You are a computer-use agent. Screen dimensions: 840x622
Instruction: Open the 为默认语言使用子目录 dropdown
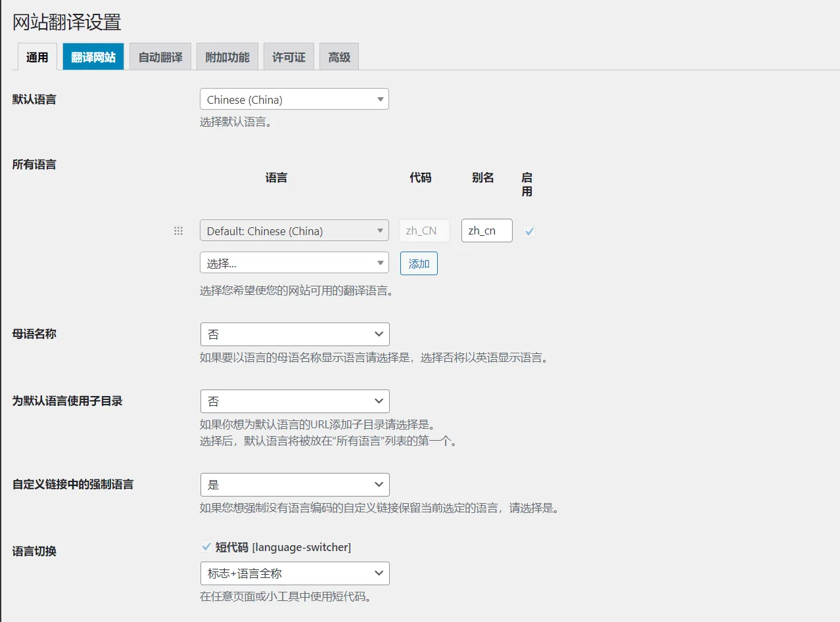point(295,401)
